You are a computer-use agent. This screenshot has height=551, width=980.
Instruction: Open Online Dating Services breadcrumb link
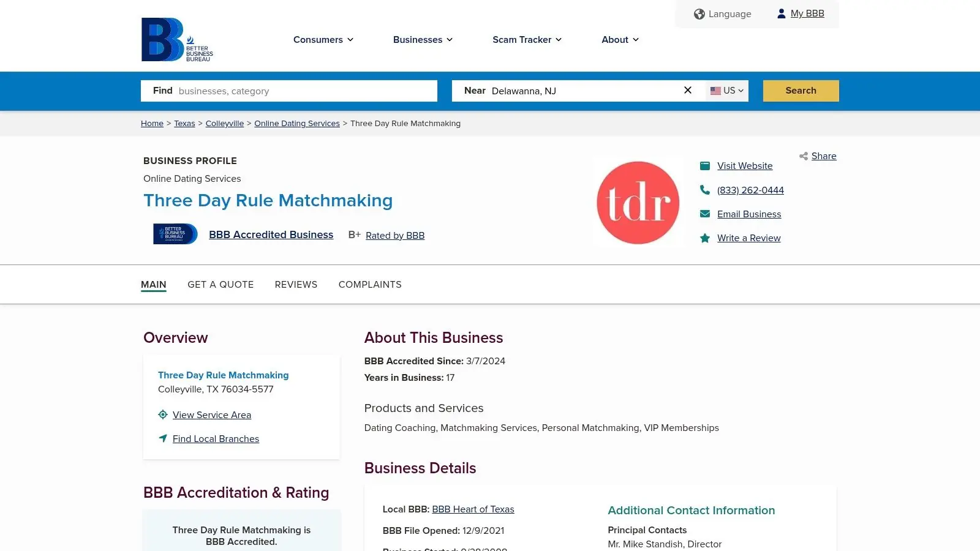coord(297,124)
